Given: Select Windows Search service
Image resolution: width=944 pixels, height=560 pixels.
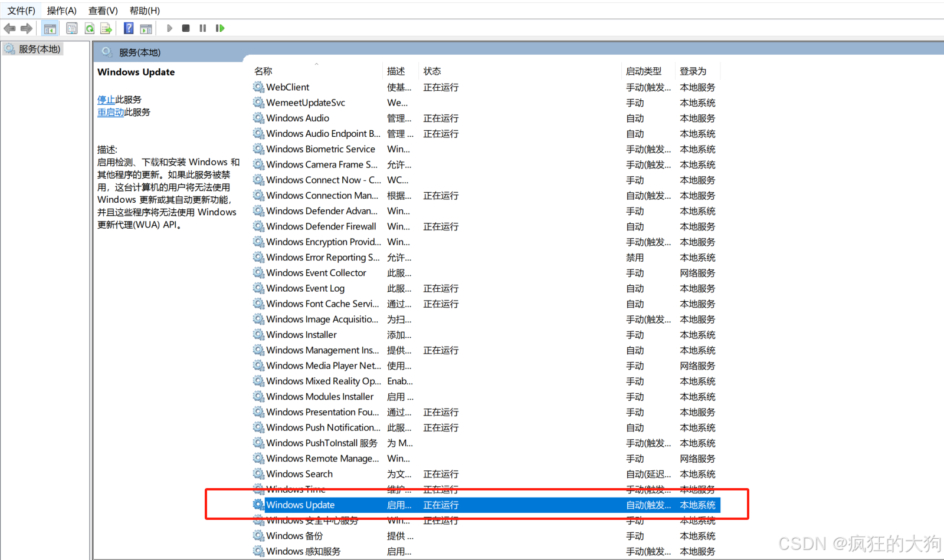Looking at the screenshot, I should pyautogui.click(x=486, y=474).
